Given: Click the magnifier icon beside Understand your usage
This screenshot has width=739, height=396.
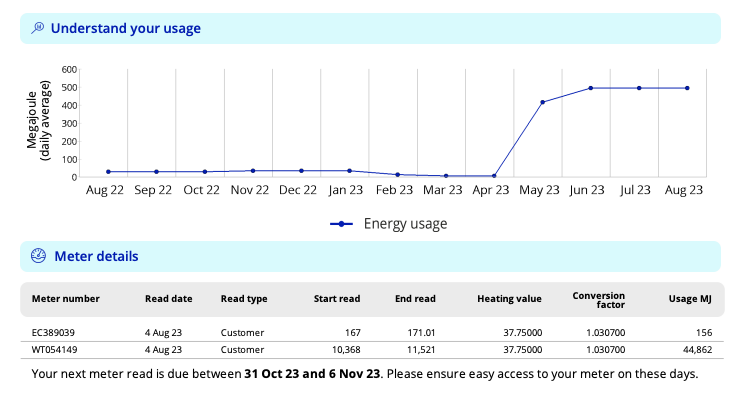Looking at the screenshot, I should pos(38,28).
